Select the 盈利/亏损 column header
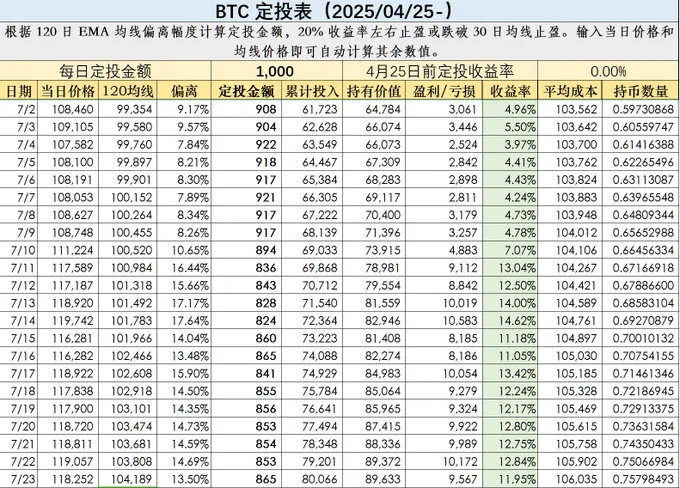Viewport: 680px width, 488px height. (x=444, y=91)
